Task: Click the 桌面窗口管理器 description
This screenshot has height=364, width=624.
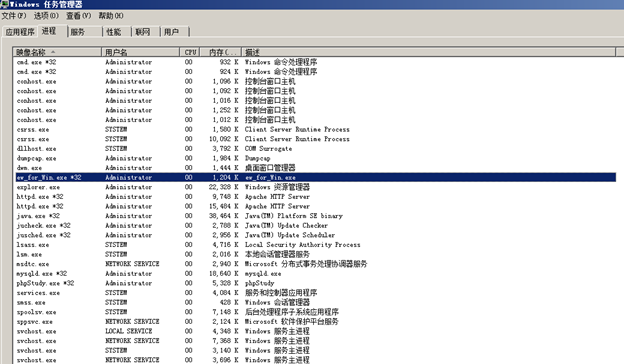Action: pyautogui.click(x=270, y=168)
